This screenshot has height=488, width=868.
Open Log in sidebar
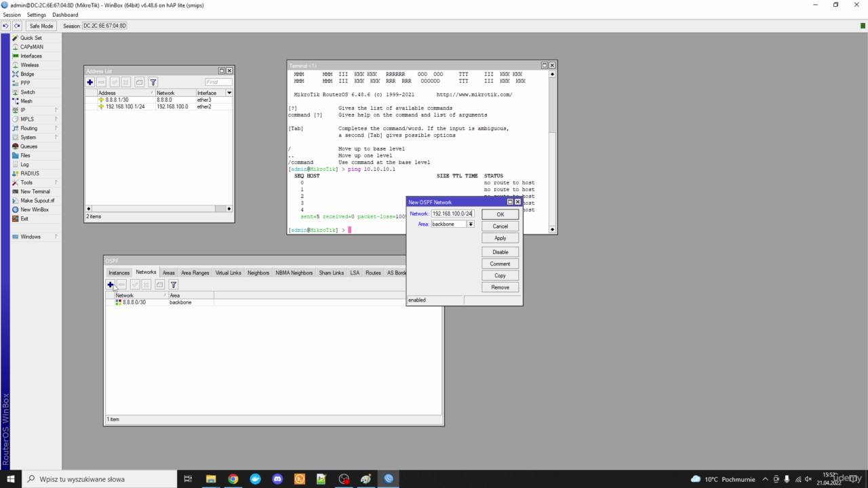[24, 164]
